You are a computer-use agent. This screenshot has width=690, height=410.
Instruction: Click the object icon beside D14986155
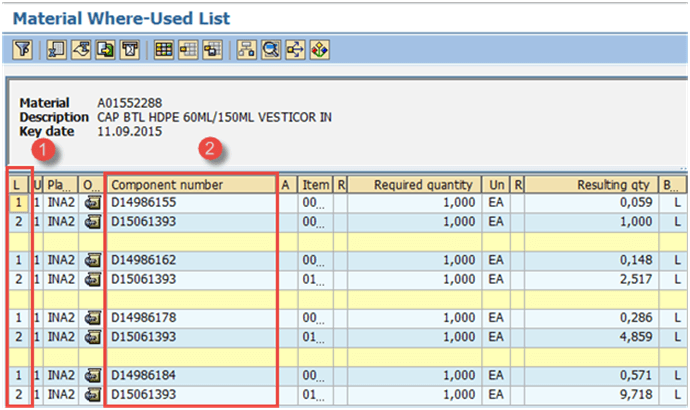point(90,202)
